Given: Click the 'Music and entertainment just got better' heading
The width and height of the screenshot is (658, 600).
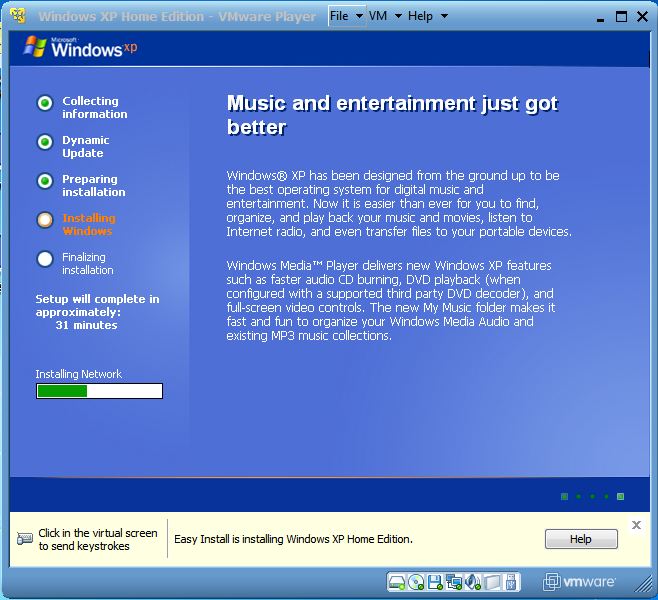Looking at the screenshot, I should pyautogui.click(x=392, y=115).
